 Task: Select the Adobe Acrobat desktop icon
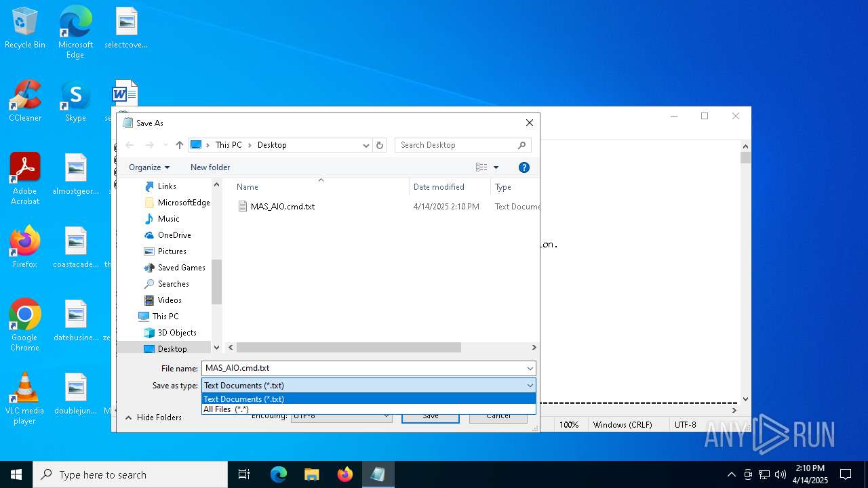pyautogui.click(x=25, y=179)
